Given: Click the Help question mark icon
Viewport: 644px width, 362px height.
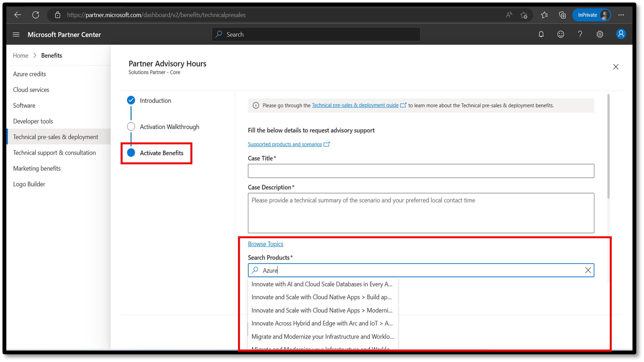Looking at the screenshot, I should 580,35.
